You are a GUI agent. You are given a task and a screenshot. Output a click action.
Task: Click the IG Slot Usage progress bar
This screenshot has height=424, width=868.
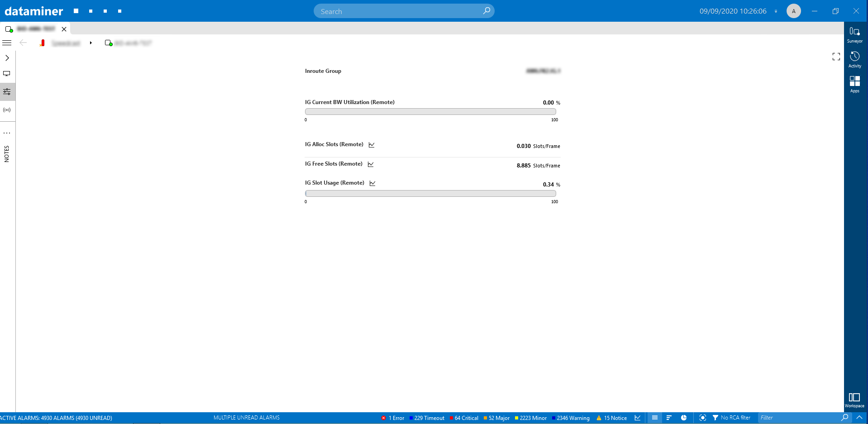click(x=430, y=193)
